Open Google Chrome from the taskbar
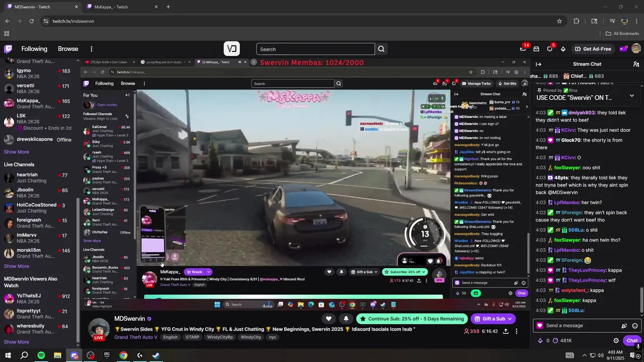Image resolution: width=644 pixels, height=362 pixels. [x=123, y=355]
